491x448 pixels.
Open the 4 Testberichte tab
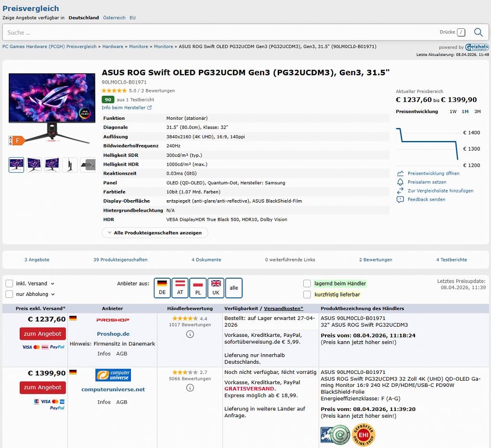coord(452,259)
